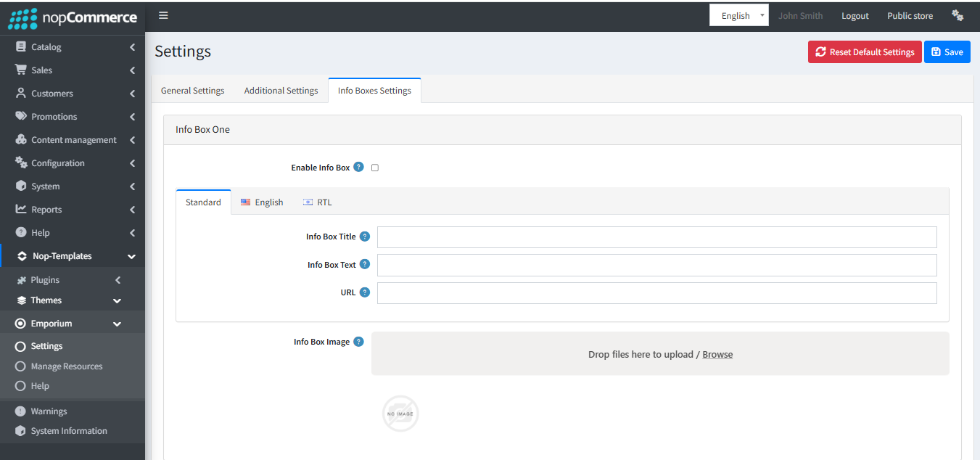Select the Emporium Help circle item
Screen dimensions: 980x460
click(x=32, y=386)
